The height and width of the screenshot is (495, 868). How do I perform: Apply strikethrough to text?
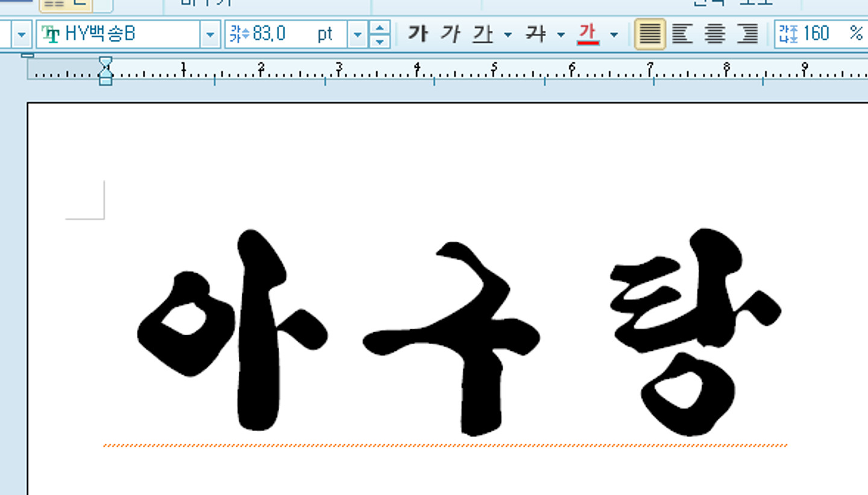pos(535,34)
